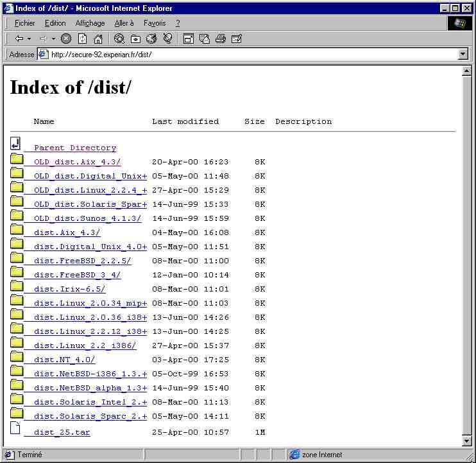The width and height of the screenshot is (476, 463).
Task: Open the OLD_dist.Sunos_4.1.3/ link
Action: tap(87, 218)
